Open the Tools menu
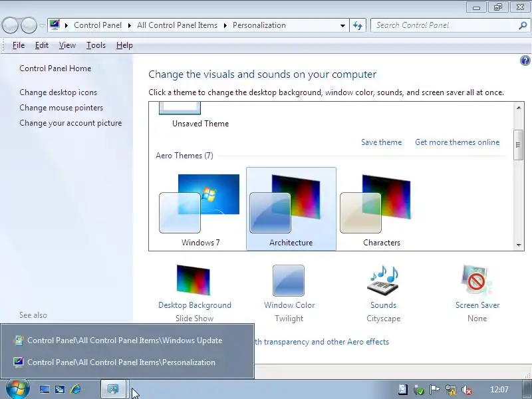 (96, 45)
